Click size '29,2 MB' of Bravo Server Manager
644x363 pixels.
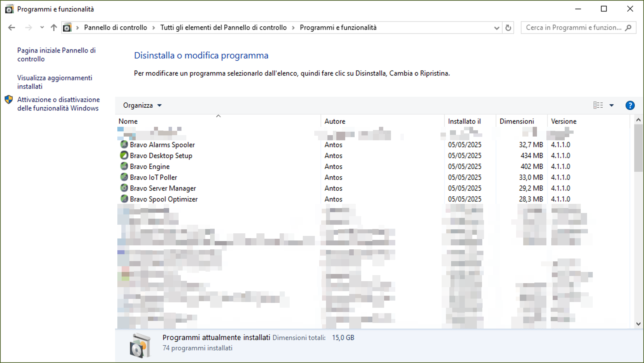pos(531,188)
